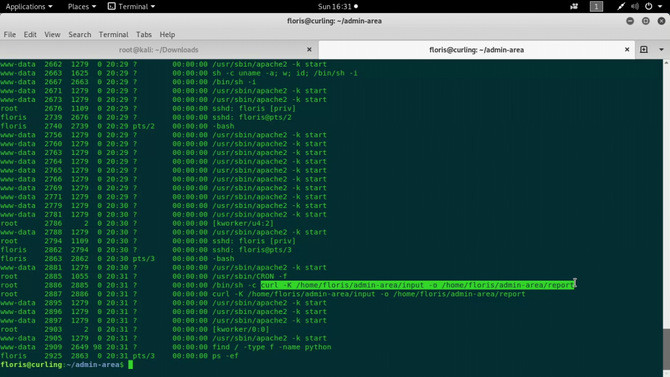Image resolution: width=670 pixels, height=377 pixels.
Task: Click the '[kworker/u4:2]' process text
Action: pos(243,224)
